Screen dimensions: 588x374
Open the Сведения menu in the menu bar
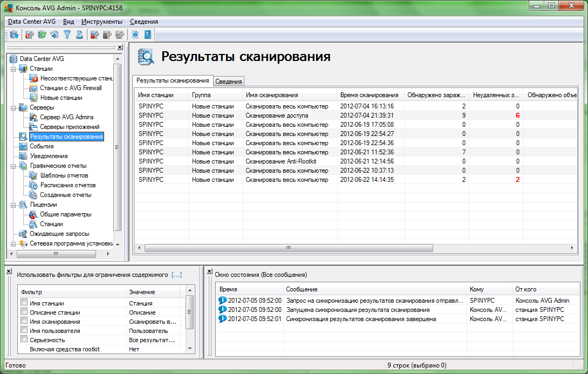pos(144,22)
